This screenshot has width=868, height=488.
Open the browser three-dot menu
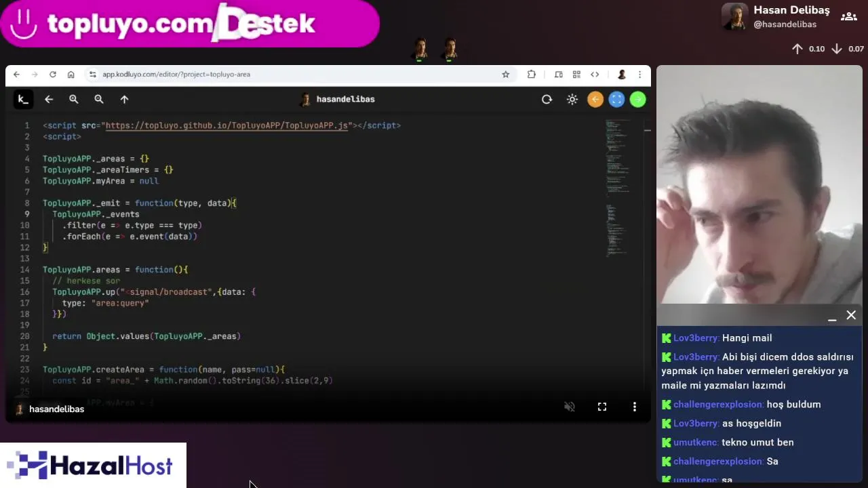click(639, 75)
